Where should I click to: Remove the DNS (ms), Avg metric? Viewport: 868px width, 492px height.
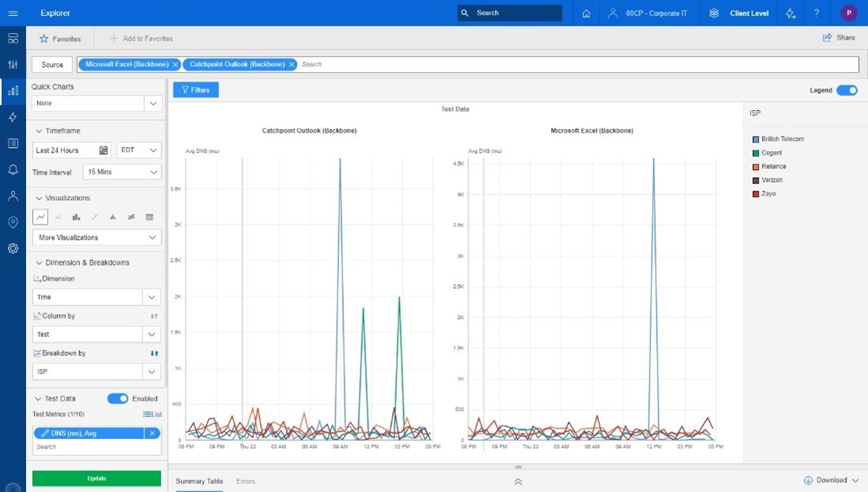click(x=153, y=433)
